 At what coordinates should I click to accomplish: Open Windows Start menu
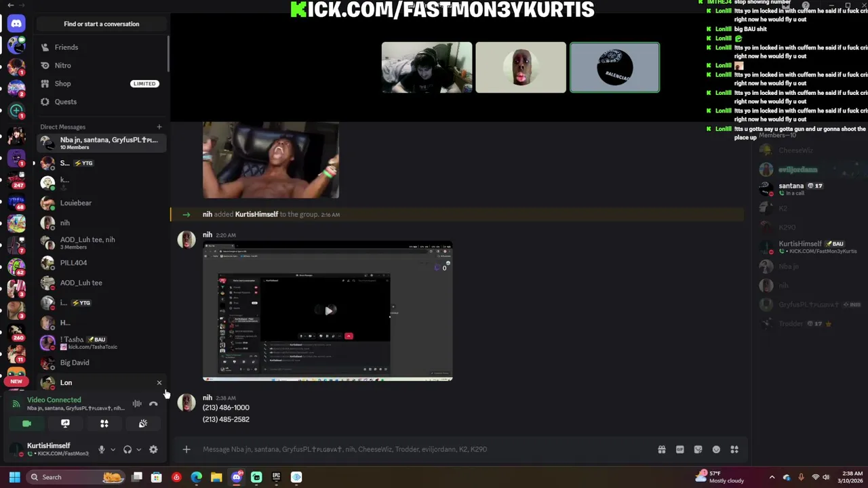14,477
